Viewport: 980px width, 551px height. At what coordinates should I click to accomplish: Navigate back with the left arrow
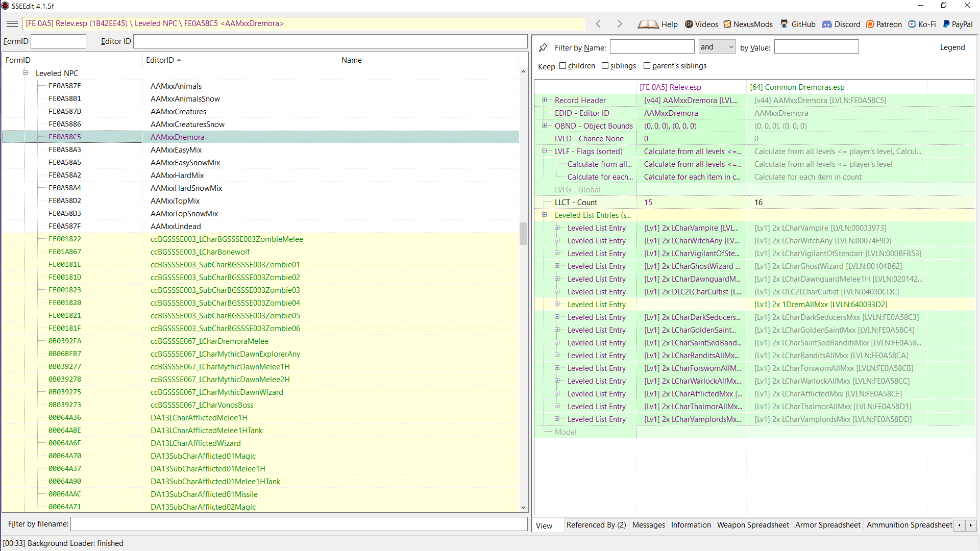point(598,24)
